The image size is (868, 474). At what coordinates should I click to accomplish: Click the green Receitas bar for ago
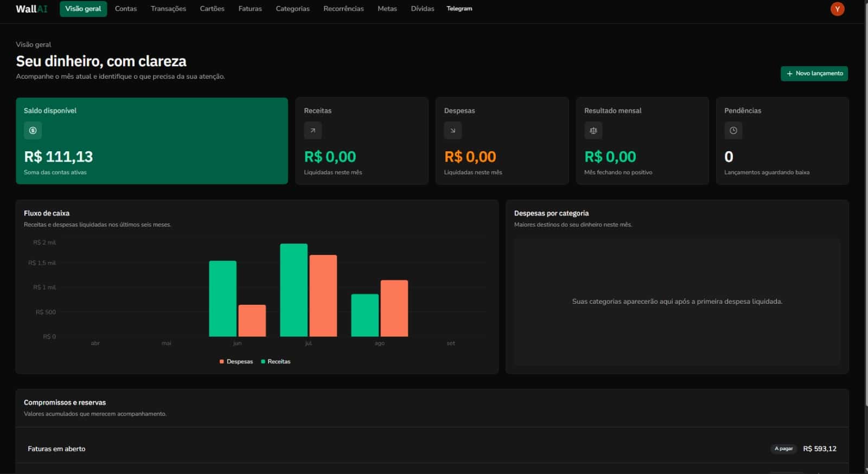pyautogui.click(x=365, y=315)
